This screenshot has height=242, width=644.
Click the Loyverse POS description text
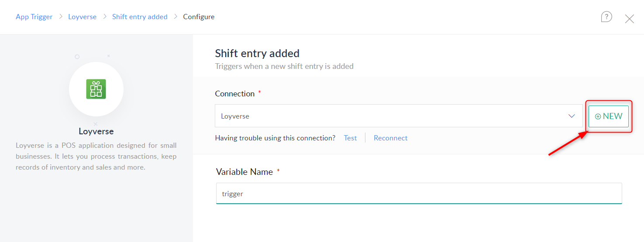[96, 156]
